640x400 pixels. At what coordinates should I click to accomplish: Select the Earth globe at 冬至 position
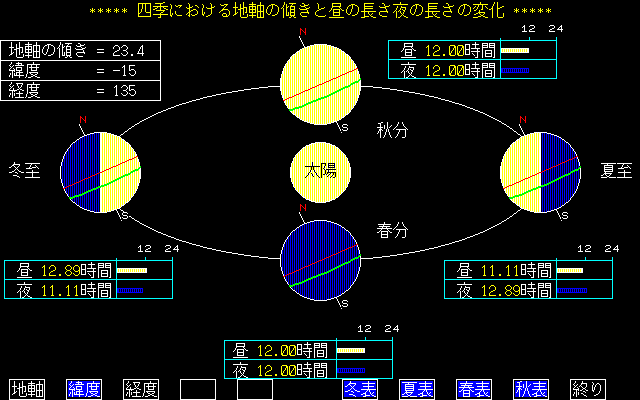(99, 171)
